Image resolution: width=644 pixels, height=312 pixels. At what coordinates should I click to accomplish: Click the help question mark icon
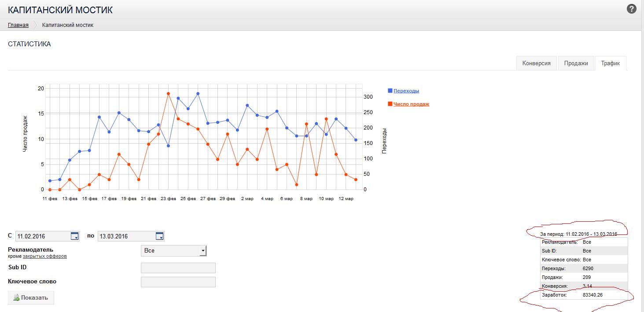632,9
